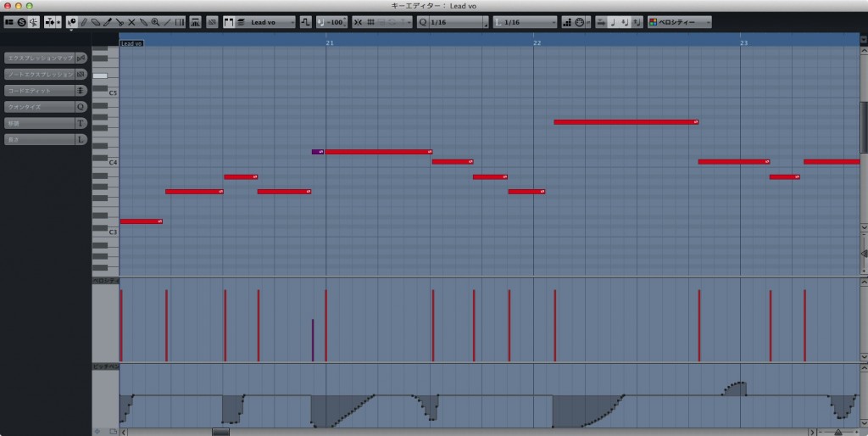Select the Time Warp tool
Screen dimensions: 868x436
tap(180, 22)
